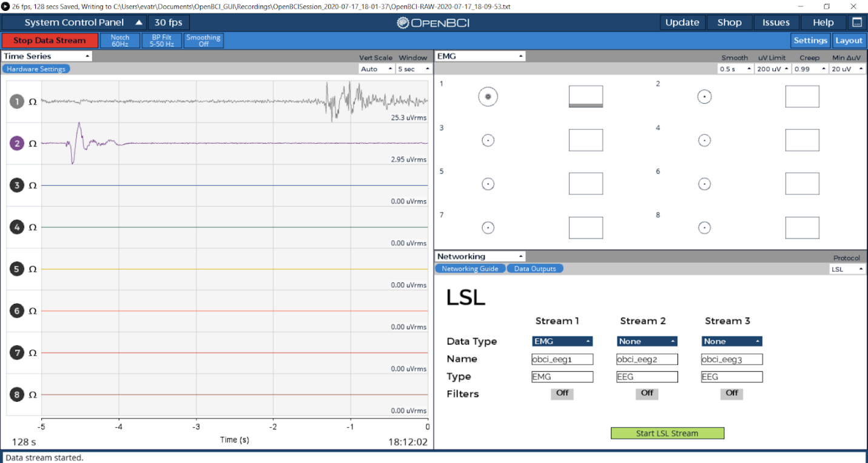Screen dimensions: 868x463
Task: Toggle channel 3 button
Action: click(x=17, y=185)
